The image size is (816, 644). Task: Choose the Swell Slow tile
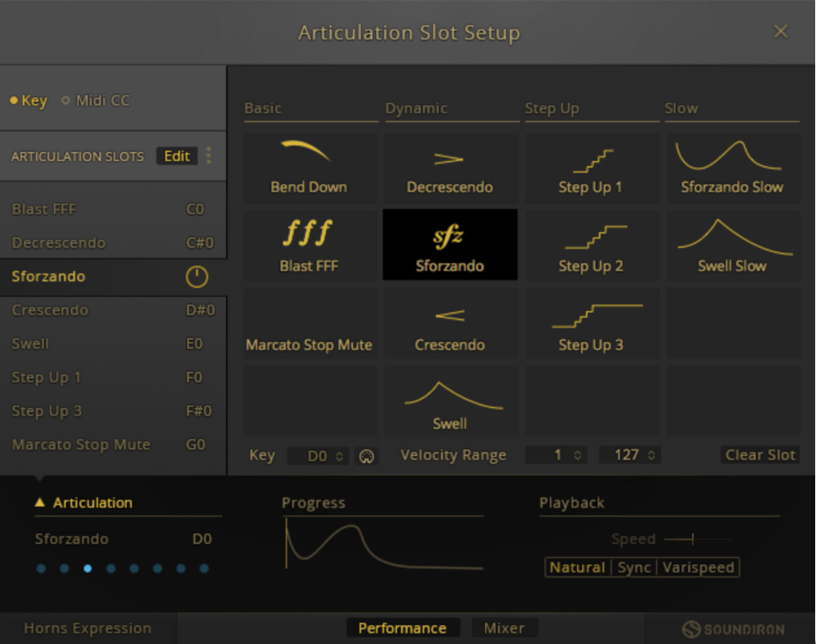pyautogui.click(x=733, y=246)
